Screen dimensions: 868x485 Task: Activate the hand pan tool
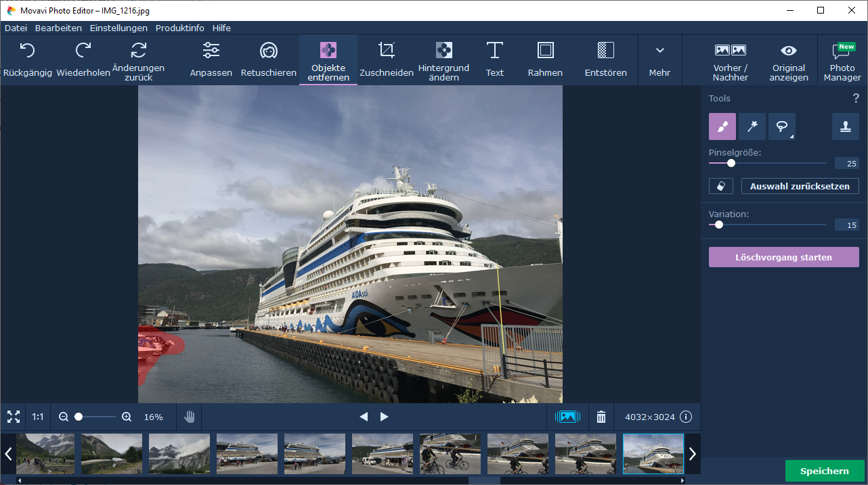(189, 417)
